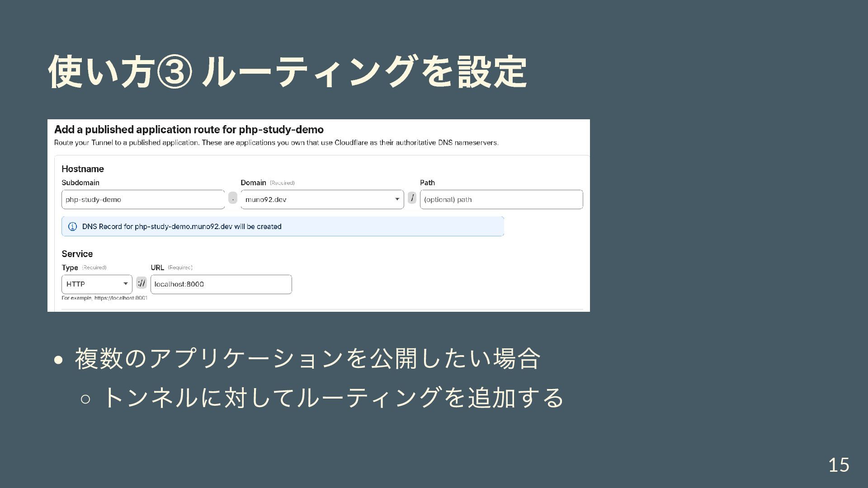Click the info icon in DNS Record banner

[x=72, y=226]
